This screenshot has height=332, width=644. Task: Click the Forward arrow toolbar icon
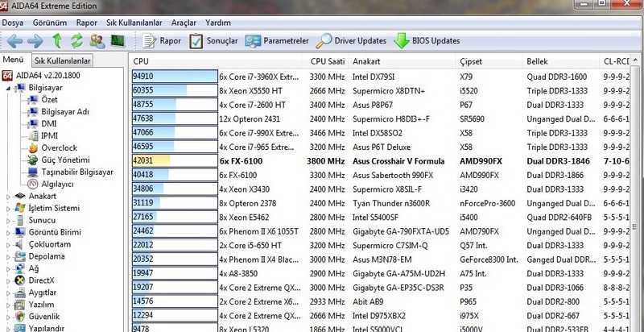coord(35,40)
